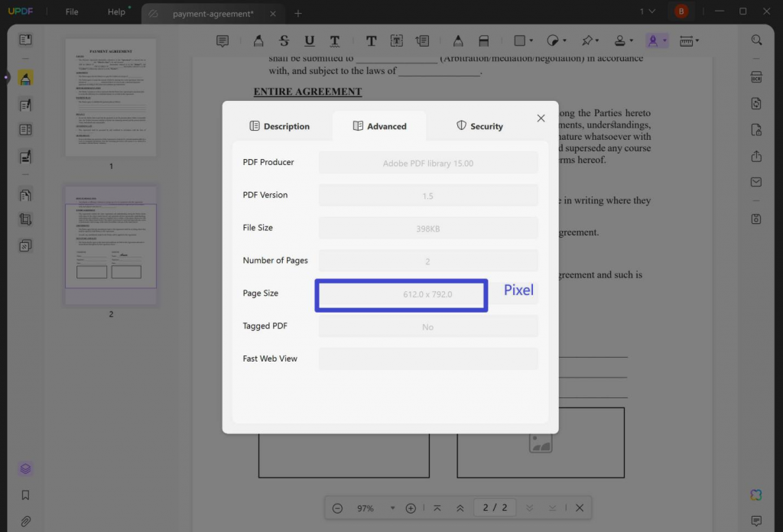Select page 2 thumbnail in the left panel
Screen dimensions: 783x532
point(111,245)
